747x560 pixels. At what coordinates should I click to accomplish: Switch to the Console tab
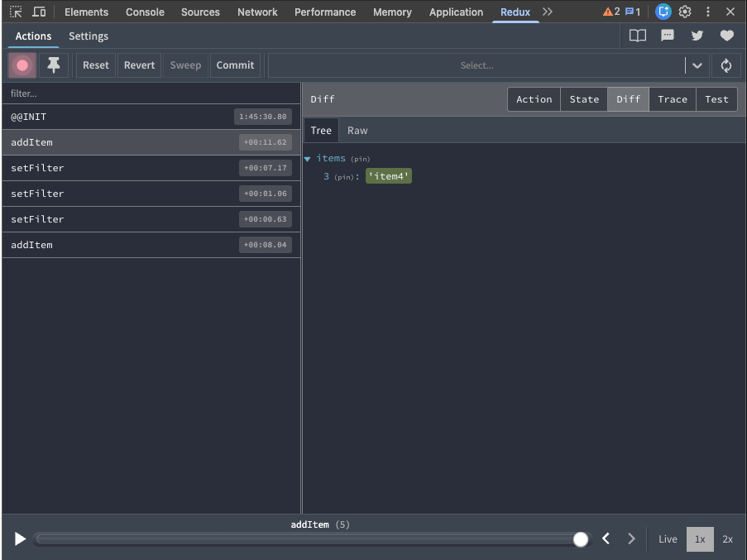point(145,12)
